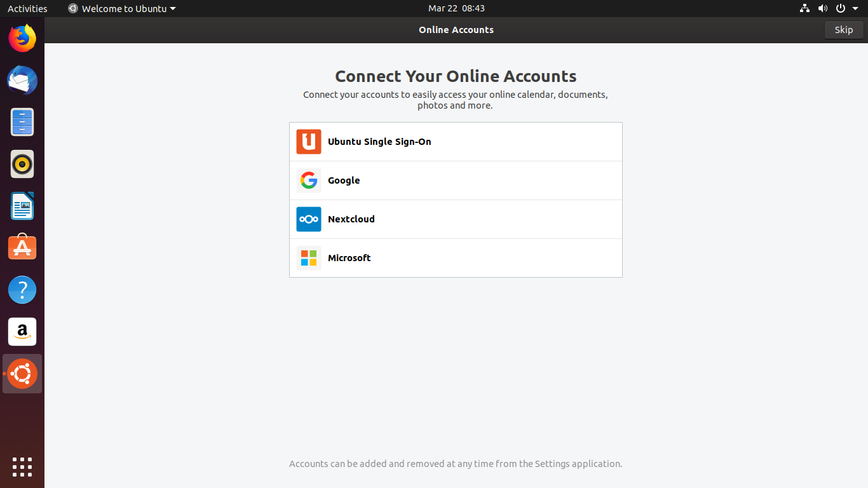Select the Nextcloud account row
Viewport: 868px width, 488px height.
pyautogui.click(x=456, y=219)
